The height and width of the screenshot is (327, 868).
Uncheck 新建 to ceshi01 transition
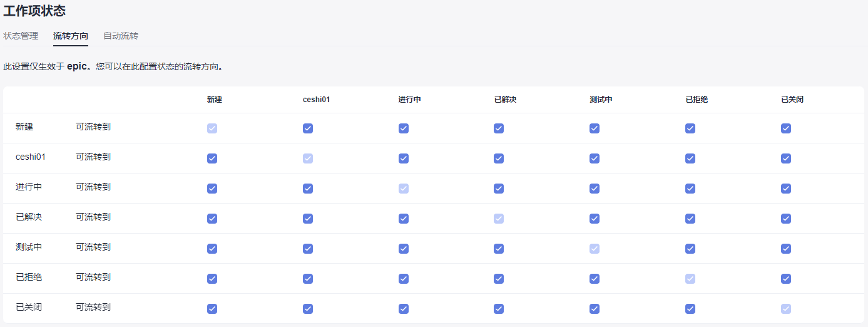coord(308,128)
